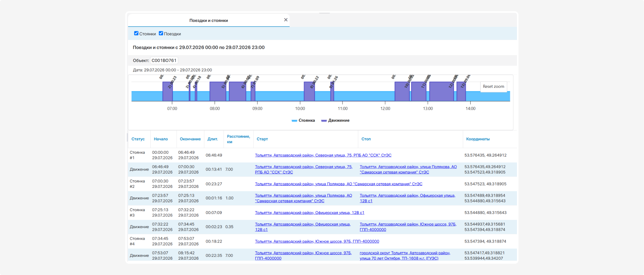644x275 pixels.
Task: Select the Поездки и стоянки tab
Action: 209,20
